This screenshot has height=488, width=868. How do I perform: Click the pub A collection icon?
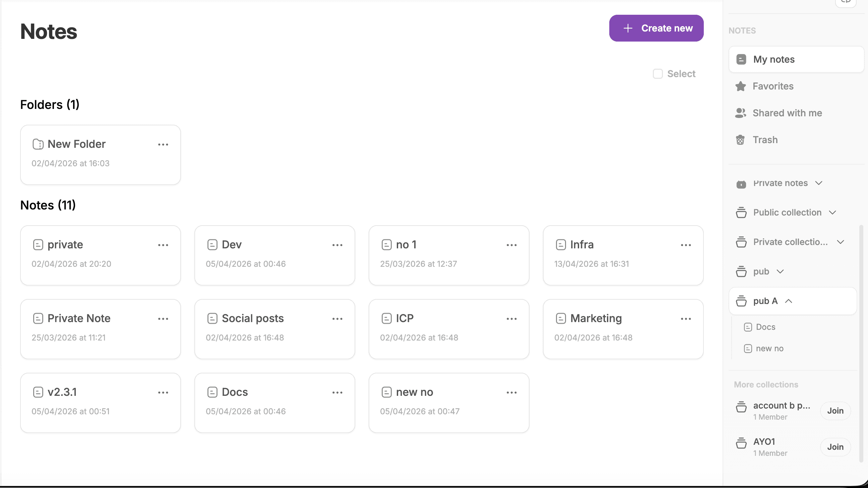pyautogui.click(x=741, y=301)
